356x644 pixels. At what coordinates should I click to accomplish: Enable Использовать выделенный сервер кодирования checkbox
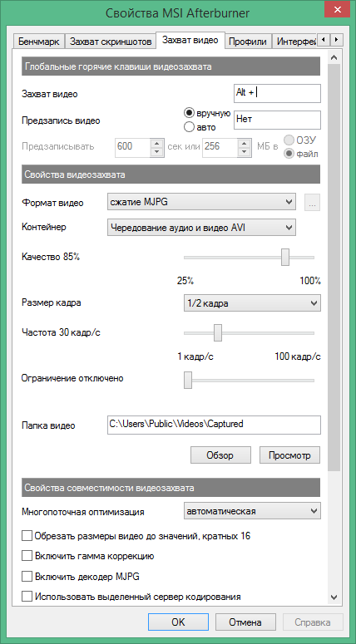[27, 597]
